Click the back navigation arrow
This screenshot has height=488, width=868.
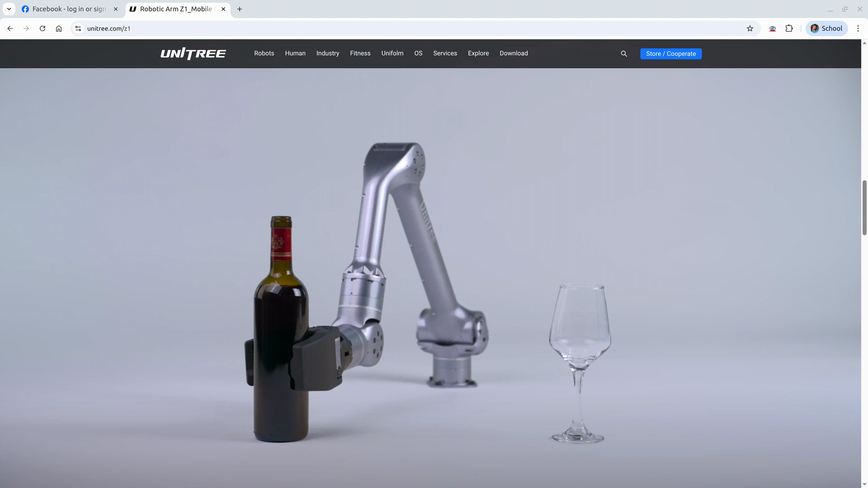point(10,28)
